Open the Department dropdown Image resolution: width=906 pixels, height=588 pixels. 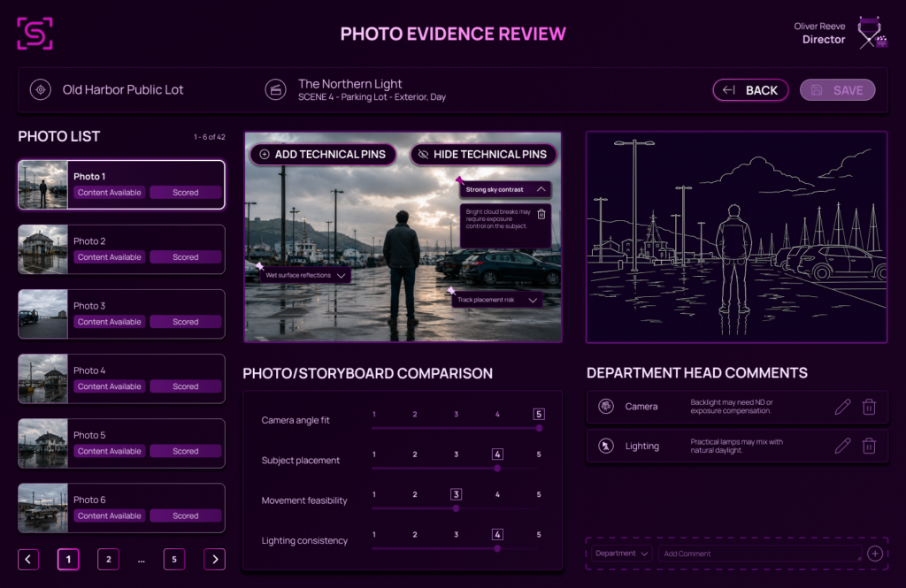tap(622, 554)
